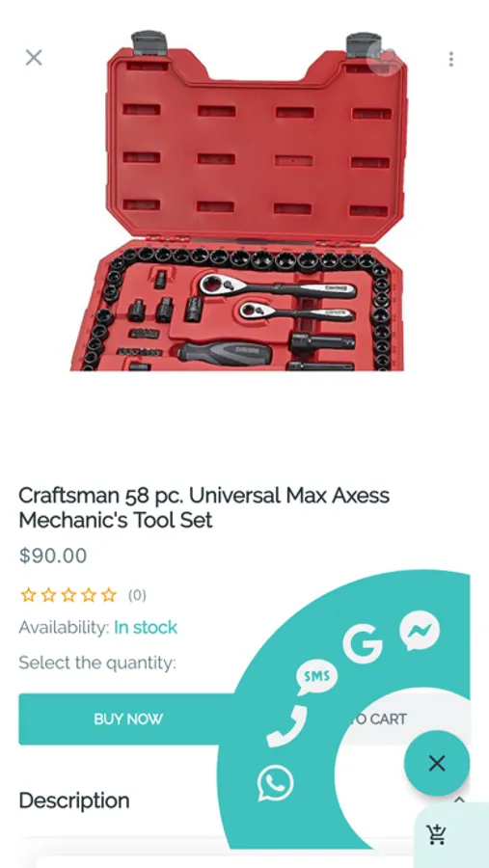Tap the Facebook Messenger contact icon

tap(420, 631)
